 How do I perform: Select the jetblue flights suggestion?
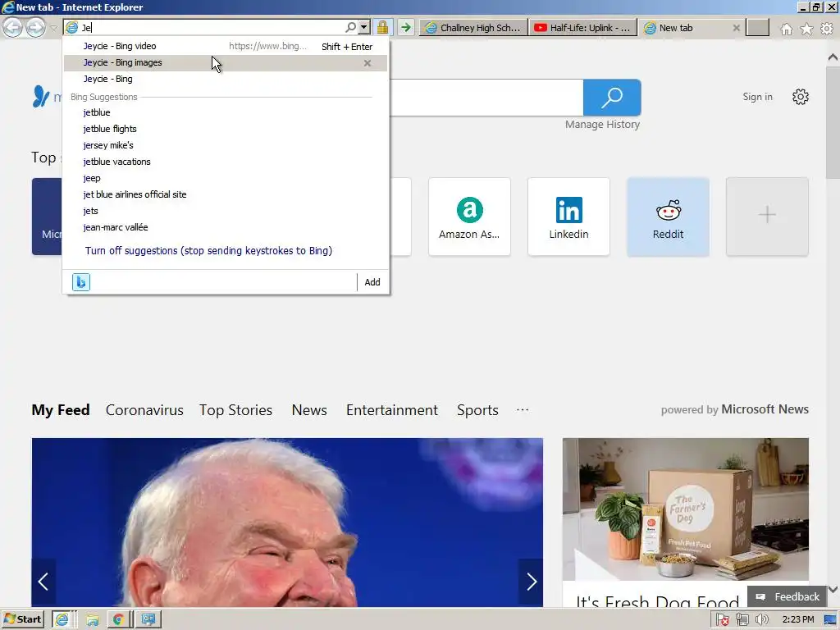(226, 129)
